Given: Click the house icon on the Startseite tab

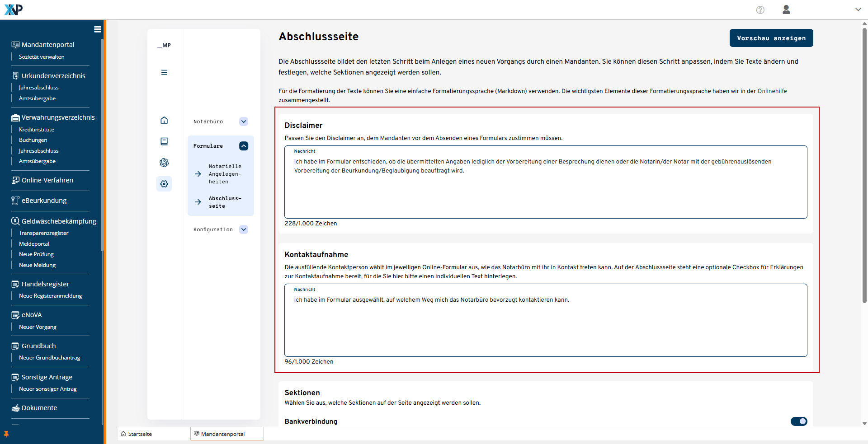Looking at the screenshot, I should [x=123, y=434].
